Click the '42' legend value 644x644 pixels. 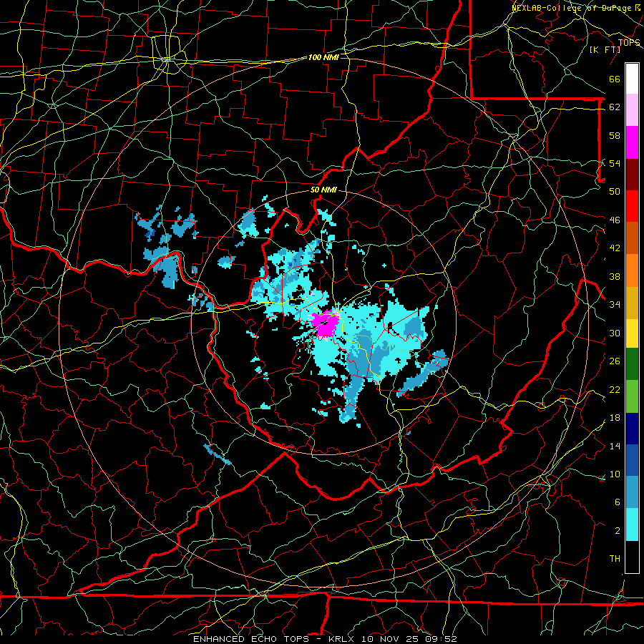point(615,248)
